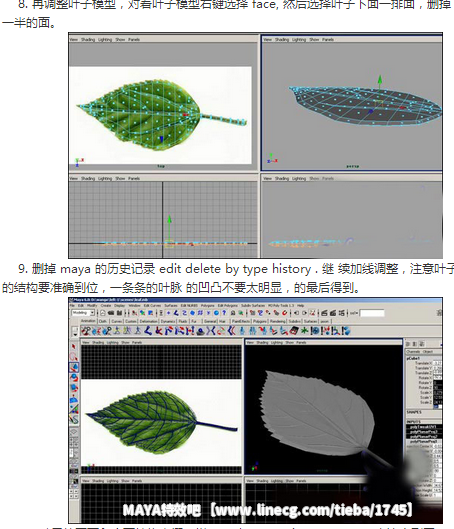This screenshot has height=529, width=454.
Task: Click Translate X value in channel box
Action: pyautogui.click(x=437, y=363)
